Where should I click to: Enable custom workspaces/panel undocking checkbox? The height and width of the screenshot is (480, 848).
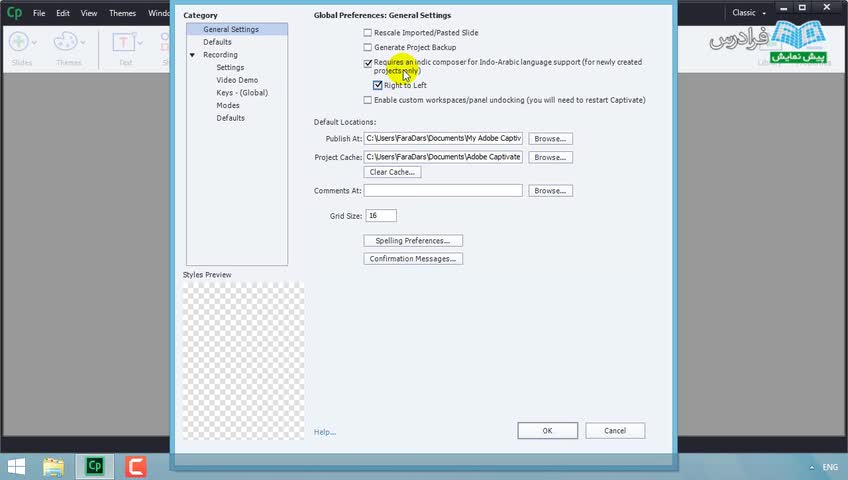point(368,100)
